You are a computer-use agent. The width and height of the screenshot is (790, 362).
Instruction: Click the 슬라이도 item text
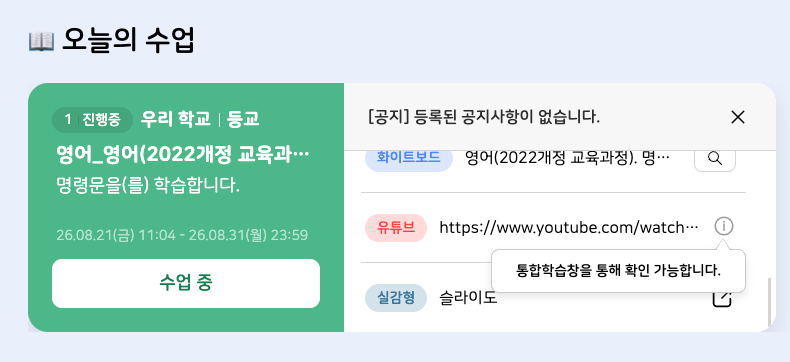coord(468,298)
